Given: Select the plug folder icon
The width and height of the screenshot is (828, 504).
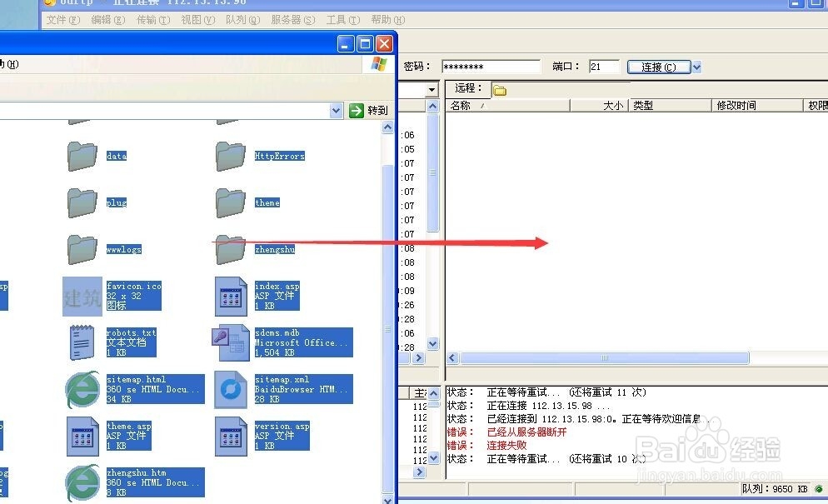Looking at the screenshot, I should coord(82,202).
